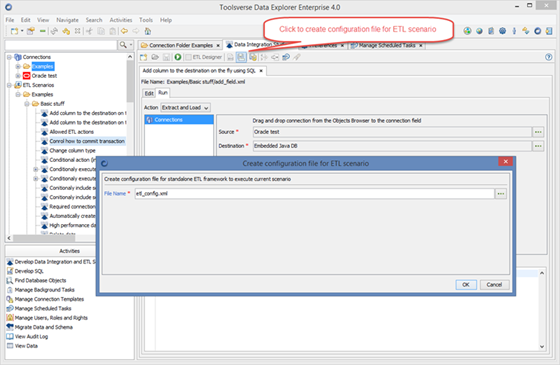The width and height of the screenshot is (560, 365).
Task: Open the Develop SQL activity
Action: tap(29, 271)
